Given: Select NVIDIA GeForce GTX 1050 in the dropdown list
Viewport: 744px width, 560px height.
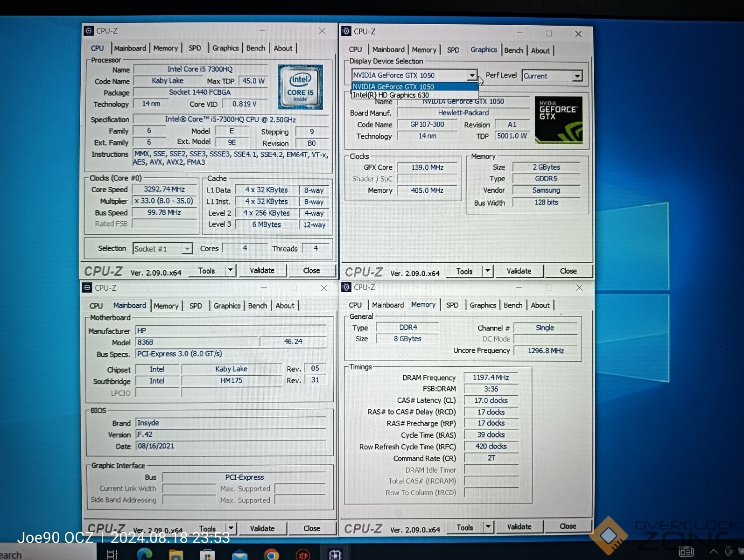Looking at the screenshot, I should click(415, 86).
